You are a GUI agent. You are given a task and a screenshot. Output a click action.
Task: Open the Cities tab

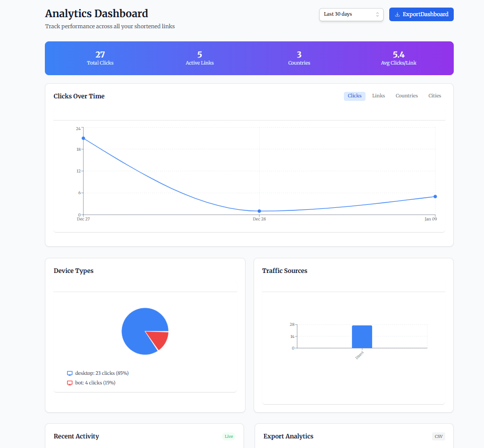(435, 96)
